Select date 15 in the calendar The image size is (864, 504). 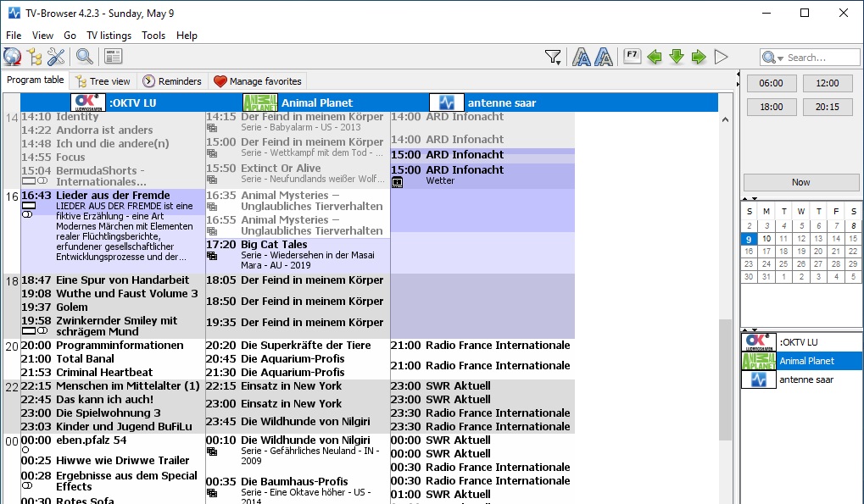coord(853,239)
